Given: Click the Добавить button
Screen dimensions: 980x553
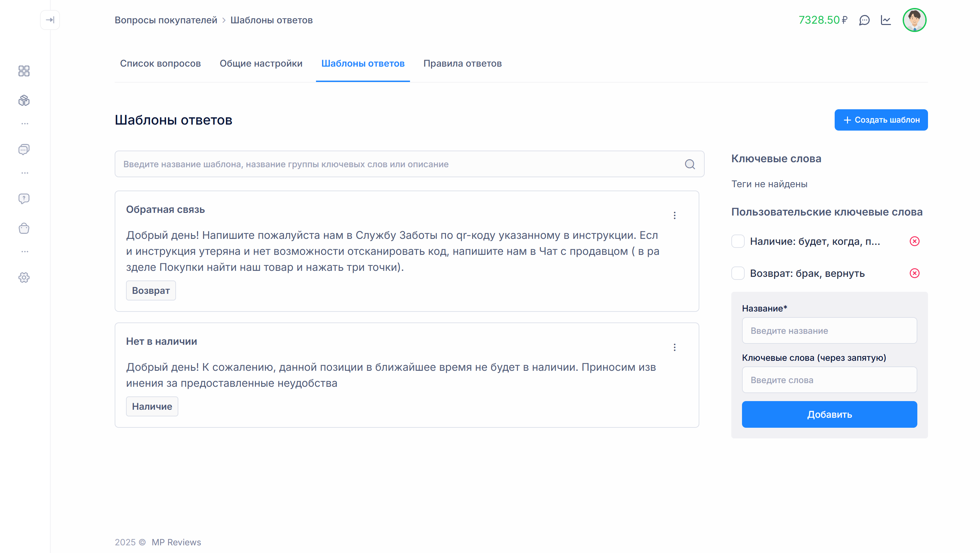Looking at the screenshot, I should (x=829, y=414).
